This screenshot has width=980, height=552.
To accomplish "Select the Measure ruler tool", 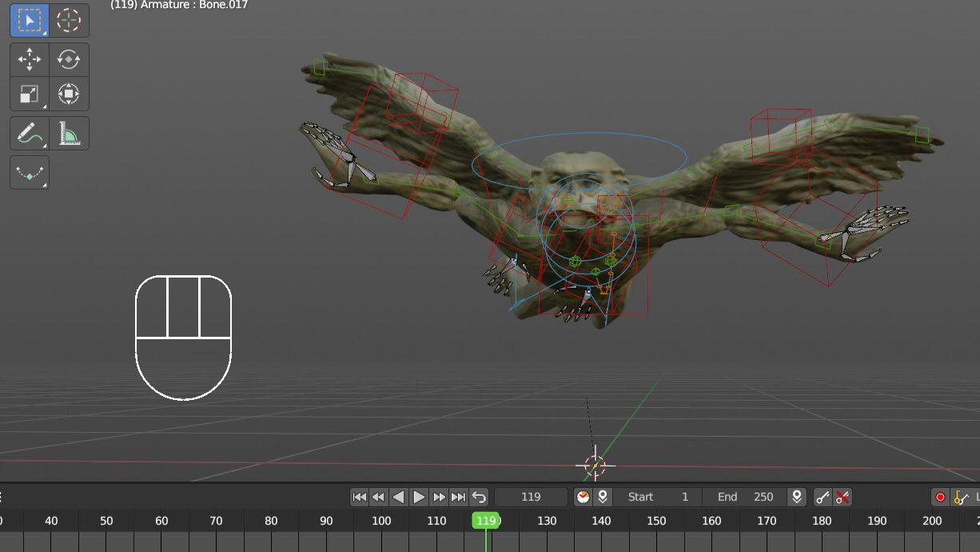I will (69, 133).
